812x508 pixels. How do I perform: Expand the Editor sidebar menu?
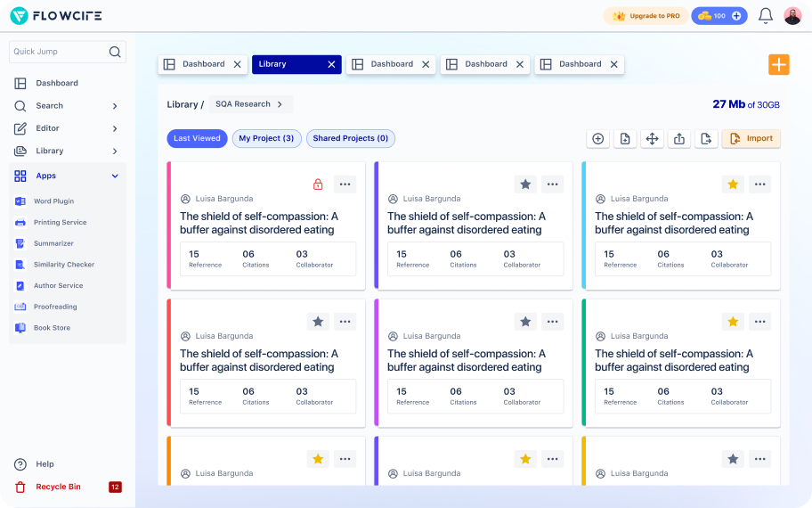[x=115, y=128]
